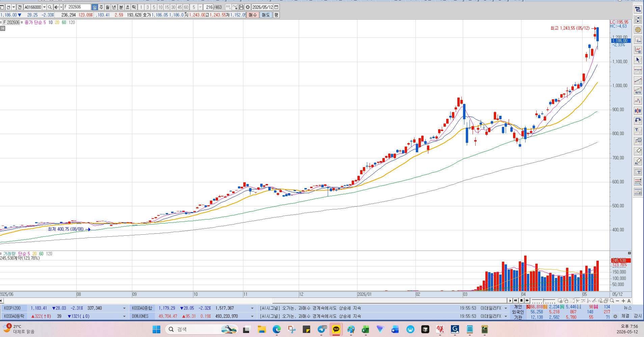Open the dropdown arrow next to 선
The height and width of the screenshot is (337, 644).
(14, 7)
